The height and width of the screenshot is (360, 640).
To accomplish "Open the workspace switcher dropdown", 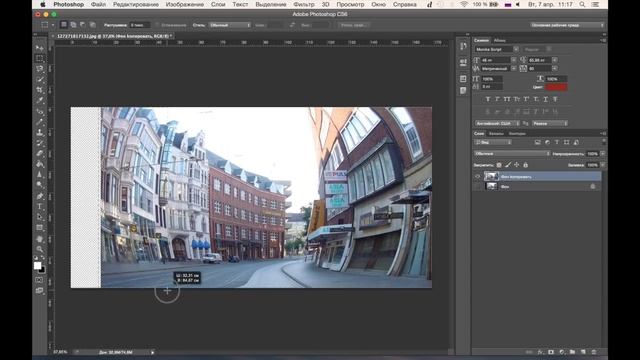I will [x=567, y=25].
